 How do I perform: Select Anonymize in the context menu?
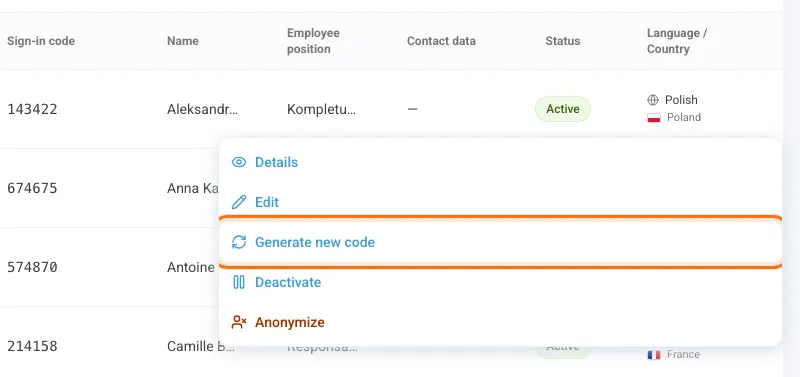[500, 322]
